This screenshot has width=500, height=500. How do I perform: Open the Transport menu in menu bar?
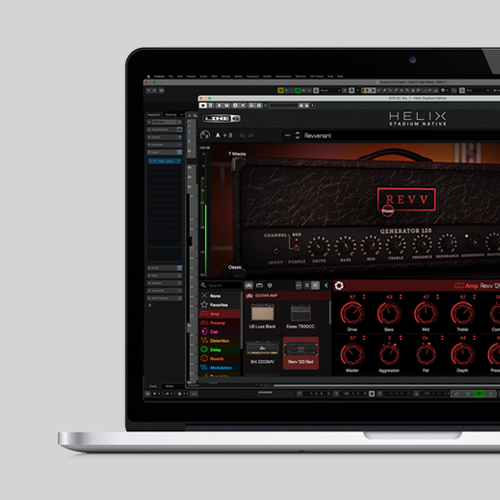click(253, 76)
